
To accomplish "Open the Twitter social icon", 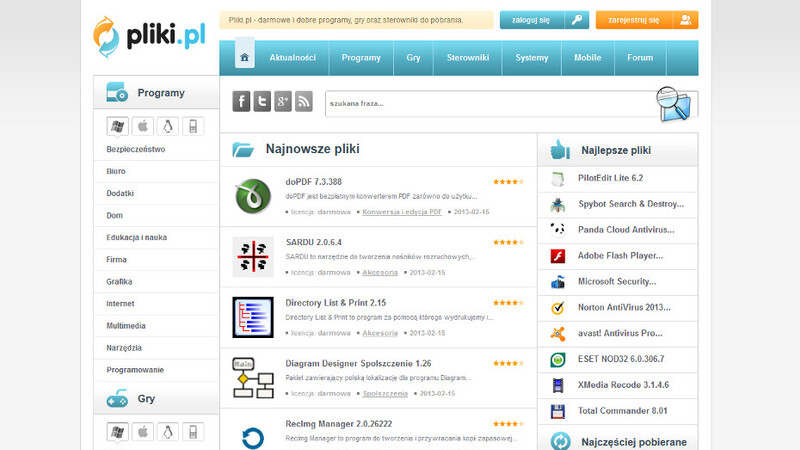I will tap(262, 101).
